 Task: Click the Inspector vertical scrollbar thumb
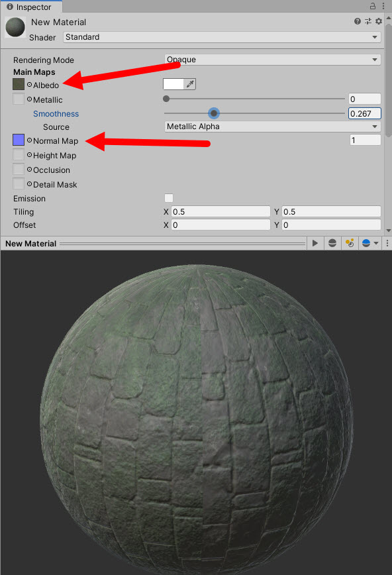(388, 79)
